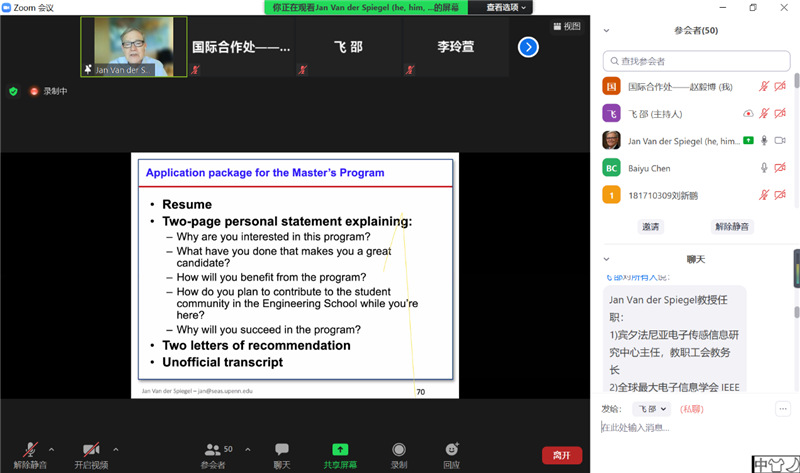Click the 查找参会者 search field
Image resolution: width=800 pixels, height=473 pixels.
point(695,61)
